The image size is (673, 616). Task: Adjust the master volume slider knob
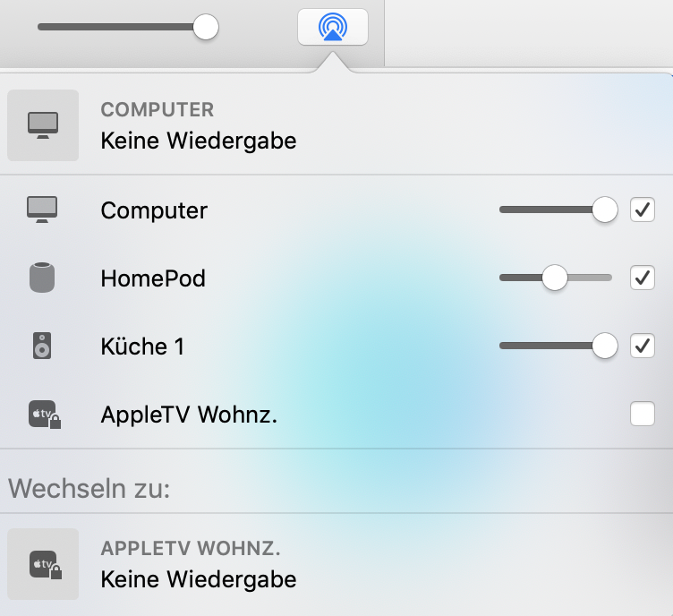206,27
